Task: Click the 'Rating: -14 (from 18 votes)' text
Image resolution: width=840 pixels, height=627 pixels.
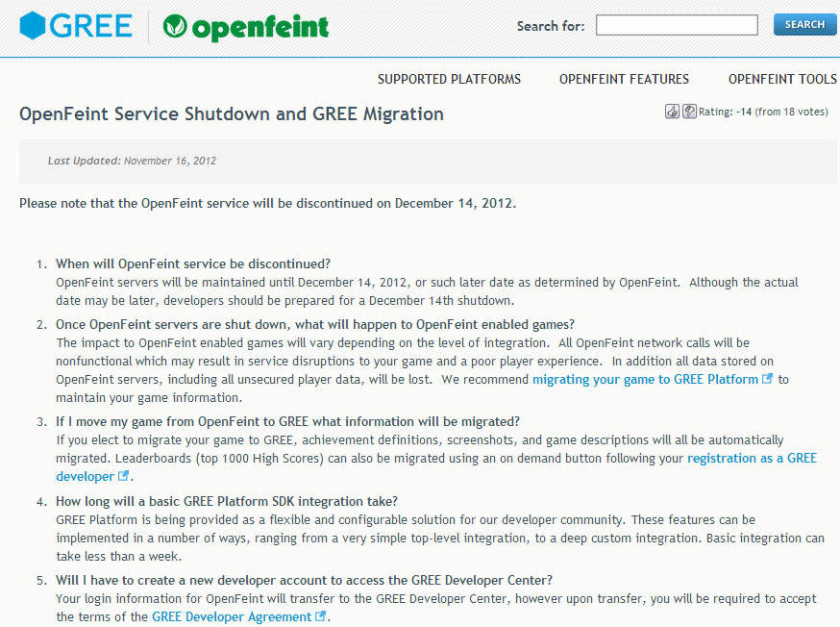Action: (x=763, y=112)
